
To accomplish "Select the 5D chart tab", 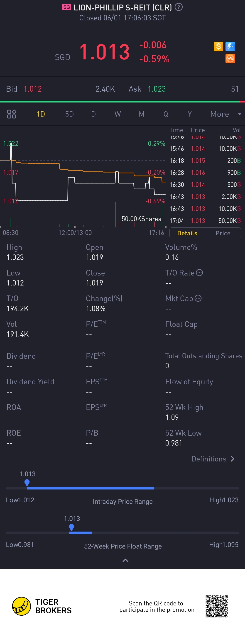I will [x=69, y=114].
